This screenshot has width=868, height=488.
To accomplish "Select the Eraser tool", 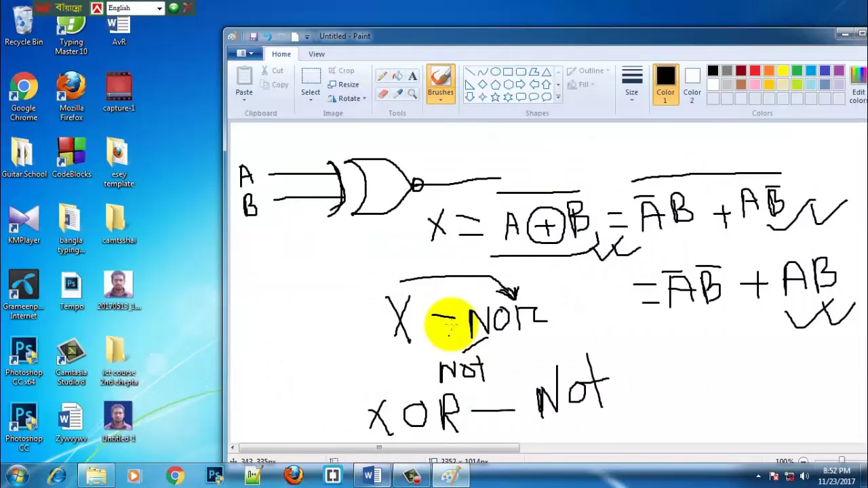I will [382, 94].
